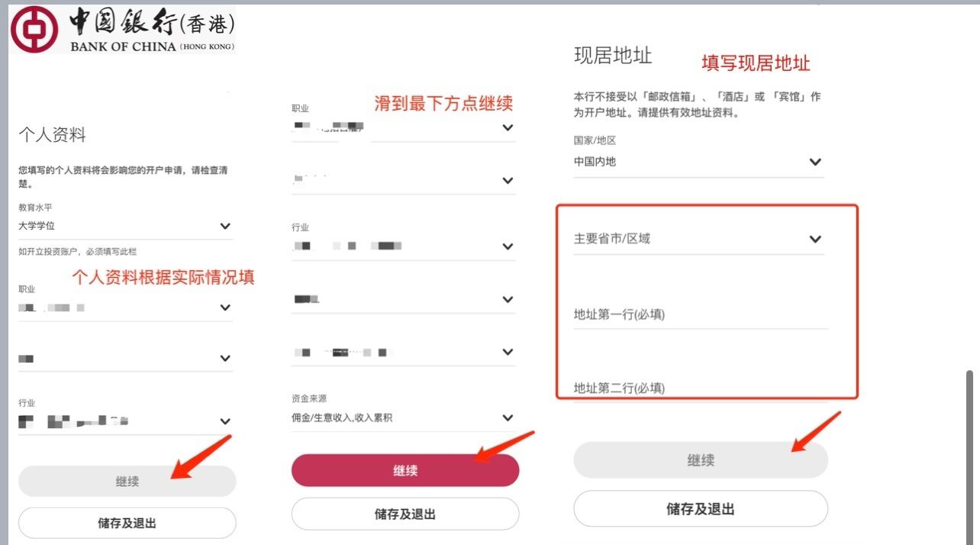Image resolution: width=980 pixels, height=545 pixels.
Task: Click the greyed 继续 button under address form
Action: [700, 460]
